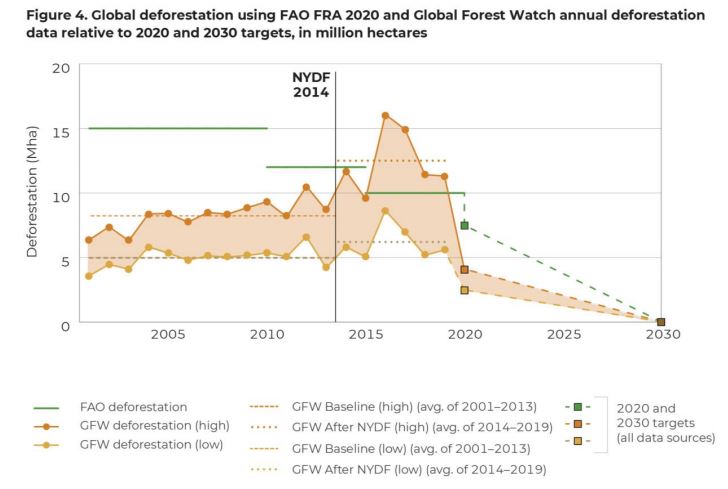728x489 pixels.
Task: Click the Deforestation (Mha) axis label
Action: (32, 192)
